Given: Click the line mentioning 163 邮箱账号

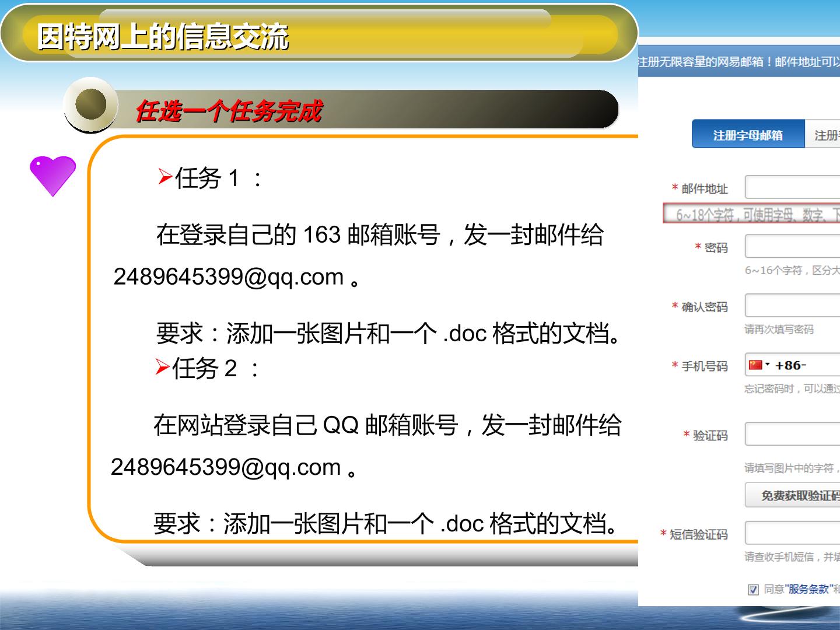Looking at the screenshot, I should click(x=380, y=235).
